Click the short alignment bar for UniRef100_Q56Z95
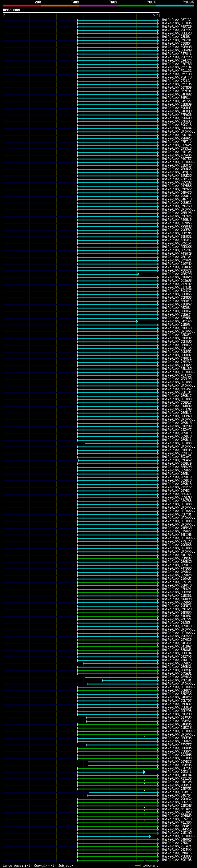197x868 pixels. 108,274
